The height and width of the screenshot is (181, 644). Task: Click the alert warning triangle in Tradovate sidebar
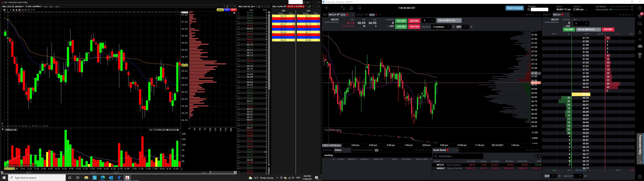[640, 32]
